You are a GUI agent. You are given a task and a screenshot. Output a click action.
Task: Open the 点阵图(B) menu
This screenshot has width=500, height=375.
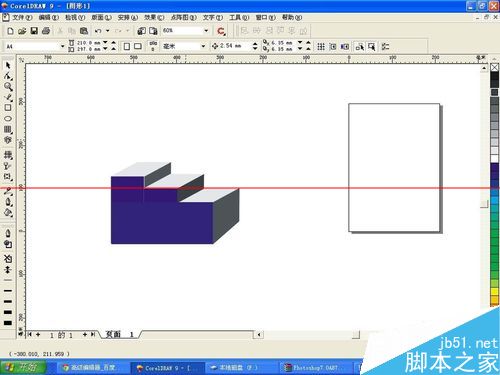[x=183, y=17]
